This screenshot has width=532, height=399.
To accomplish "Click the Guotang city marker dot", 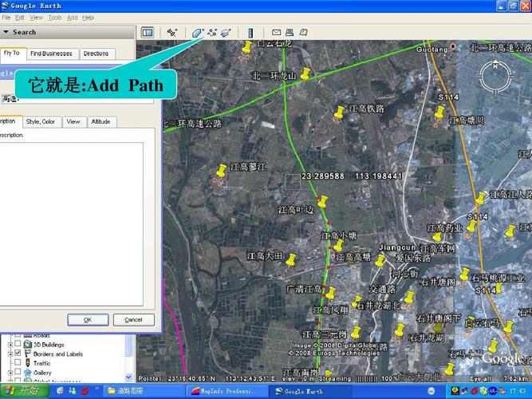I will (x=452, y=46).
